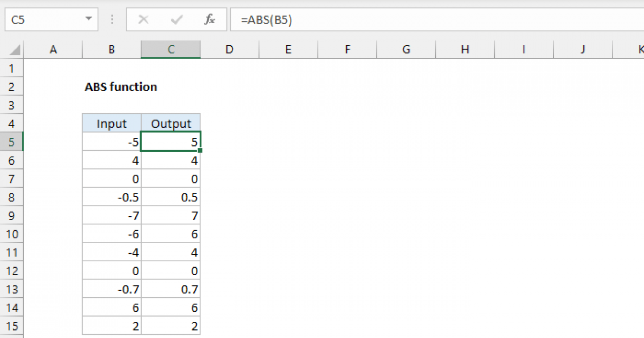Select column K header

(640, 49)
